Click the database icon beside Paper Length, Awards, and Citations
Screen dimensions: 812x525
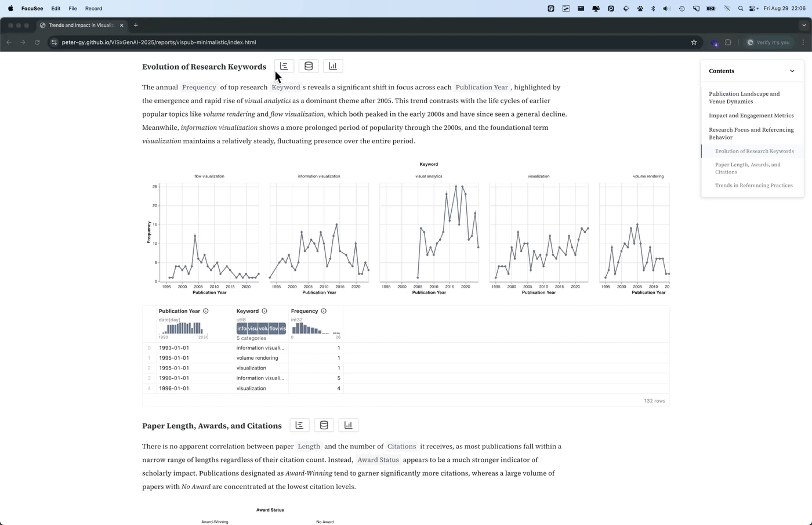pyautogui.click(x=324, y=425)
